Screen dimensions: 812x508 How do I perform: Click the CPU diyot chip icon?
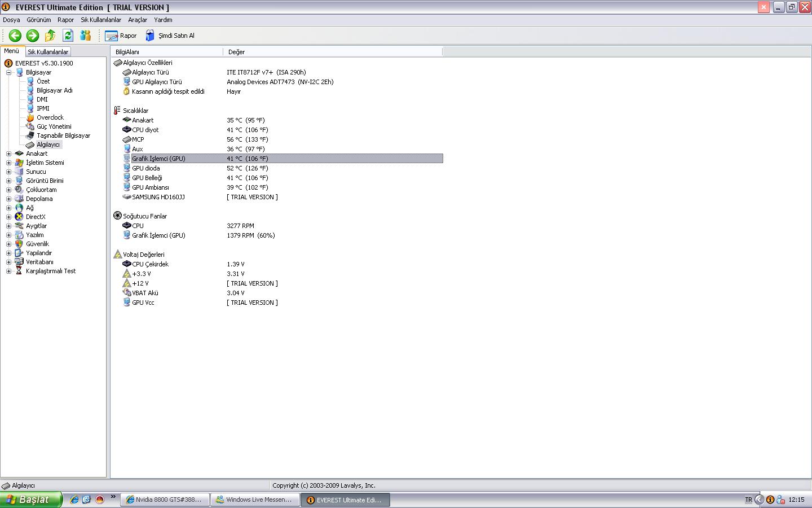[x=127, y=130]
